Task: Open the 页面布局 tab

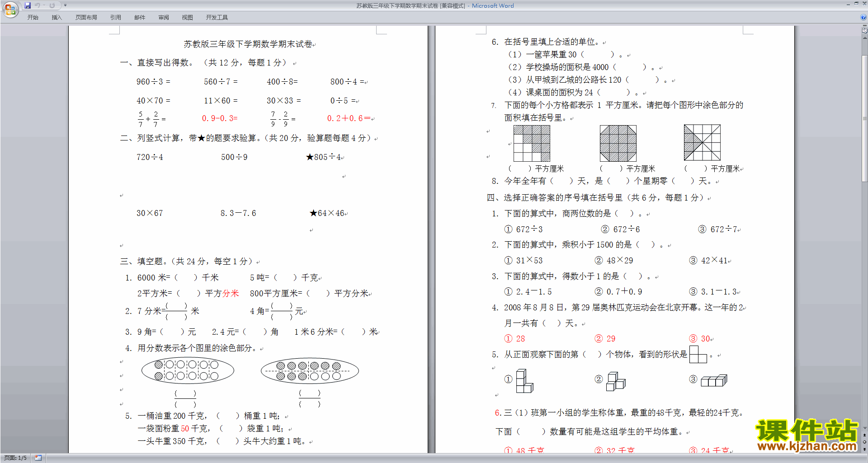Action: (86, 18)
